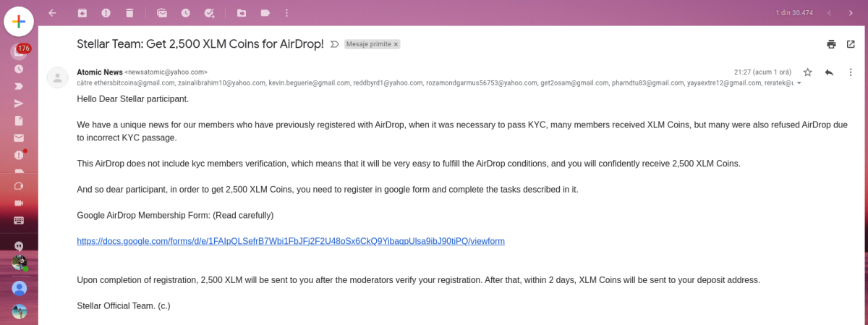Screen dimensions: 868x325
Task: Mark the message as unread
Action: pyautogui.click(x=162, y=13)
